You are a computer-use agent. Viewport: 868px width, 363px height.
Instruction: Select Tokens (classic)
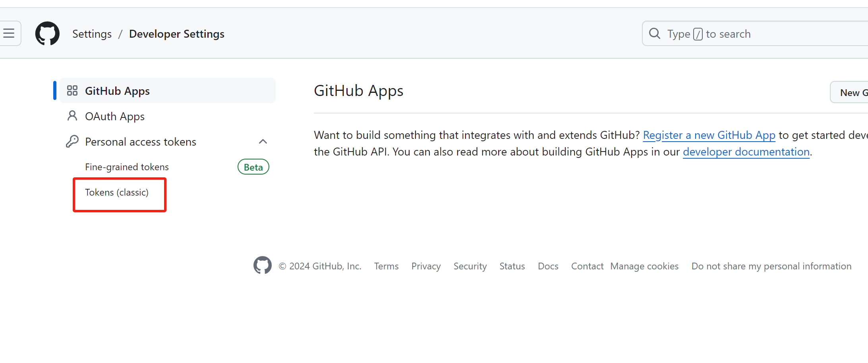117,192
